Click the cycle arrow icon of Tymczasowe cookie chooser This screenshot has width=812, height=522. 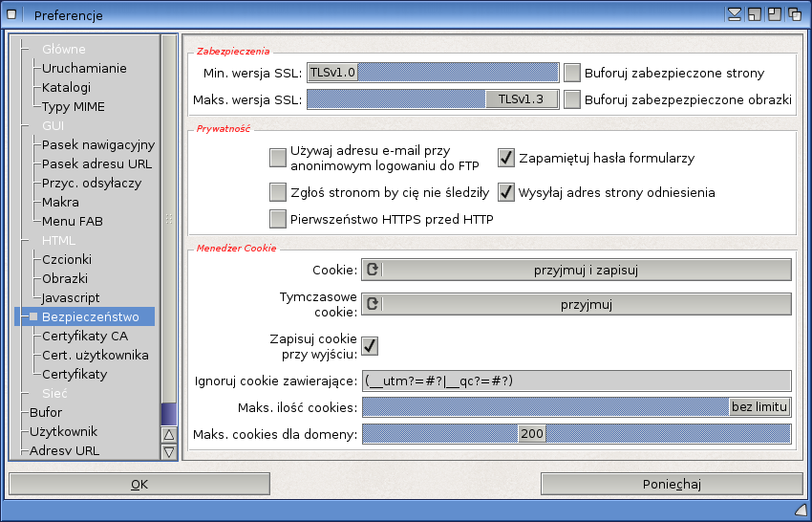point(372,304)
